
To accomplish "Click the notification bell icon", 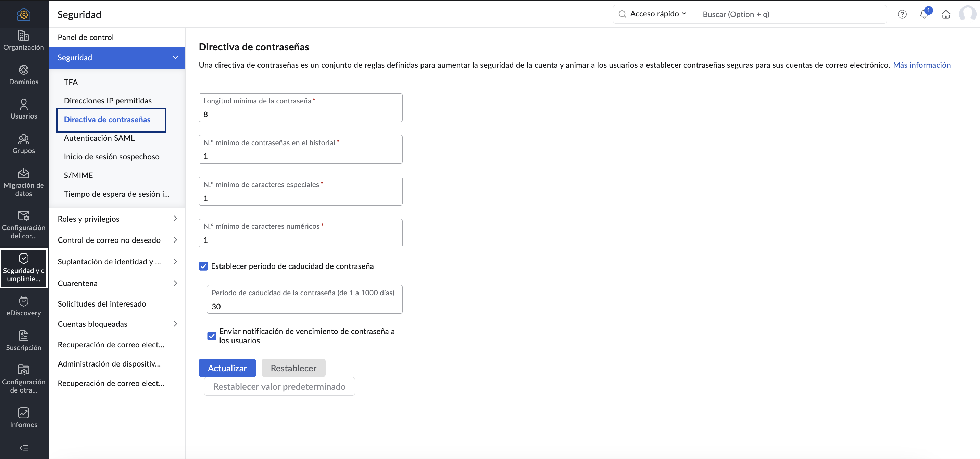I will click(924, 14).
